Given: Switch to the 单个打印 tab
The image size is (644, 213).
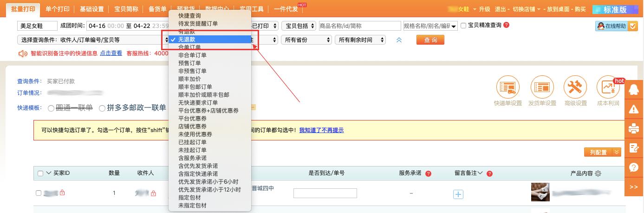Looking at the screenshot, I should pos(57,9).
